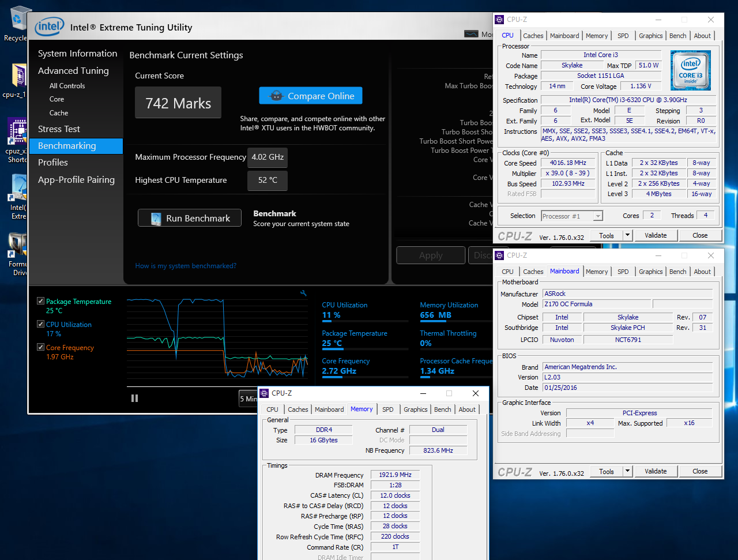Open App-Profile Pairing in XTU sidebar
The height and width of the screenshot is (560, 738).
(76, 180)
